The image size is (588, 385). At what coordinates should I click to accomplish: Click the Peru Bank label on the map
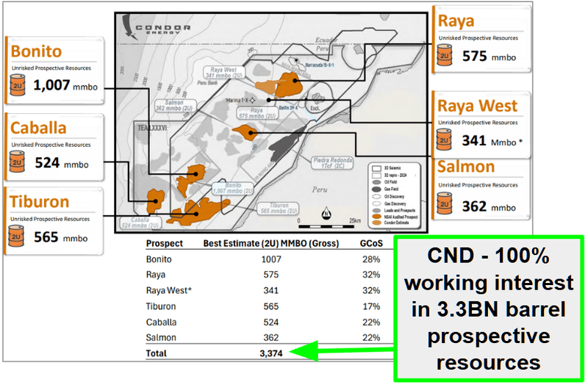tap(207, 83)
